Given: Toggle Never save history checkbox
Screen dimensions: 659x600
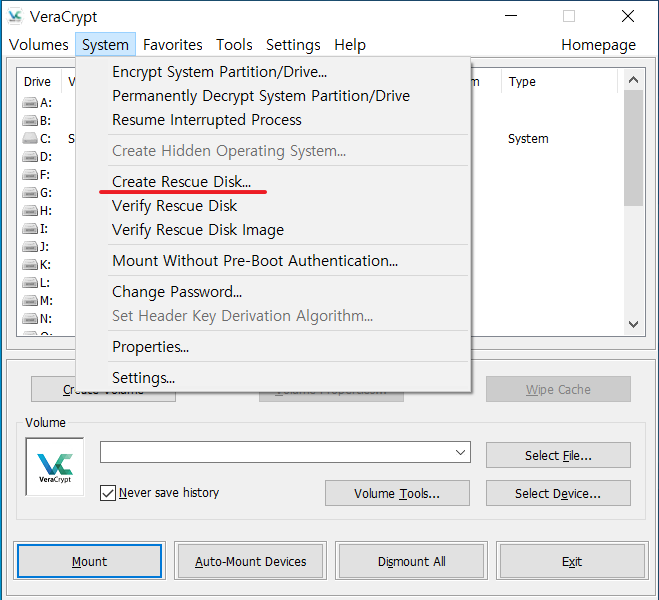Looking at the screenshot, I should coord(108,493).
